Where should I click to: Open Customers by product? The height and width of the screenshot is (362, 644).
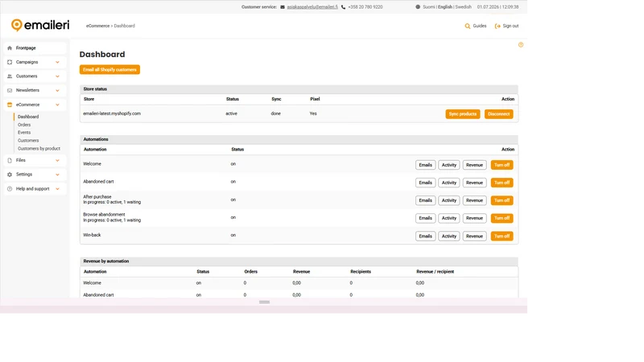[39, 149]
